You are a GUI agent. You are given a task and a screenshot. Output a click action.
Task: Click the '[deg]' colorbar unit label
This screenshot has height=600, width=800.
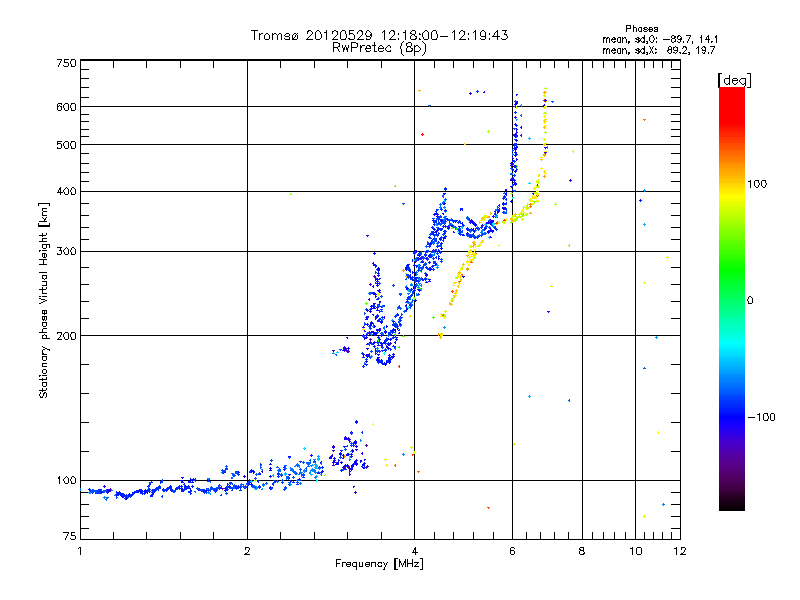click(x=734, y=80)
